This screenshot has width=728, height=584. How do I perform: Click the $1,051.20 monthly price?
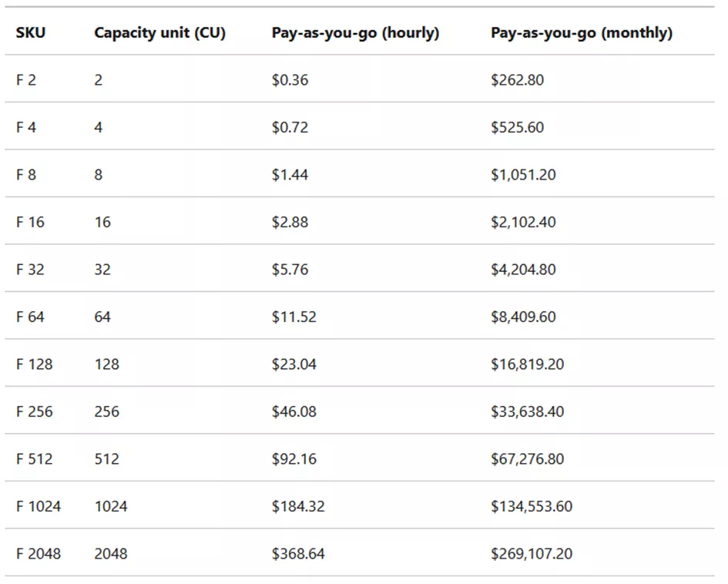523,175
